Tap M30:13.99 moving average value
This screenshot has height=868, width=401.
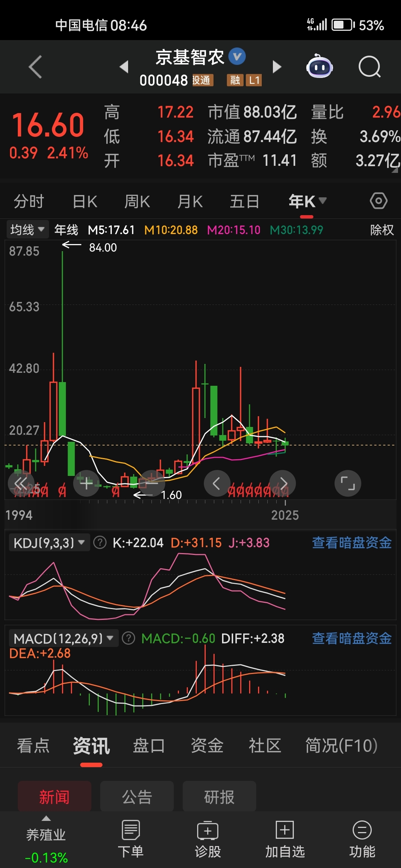click(296, 230)
